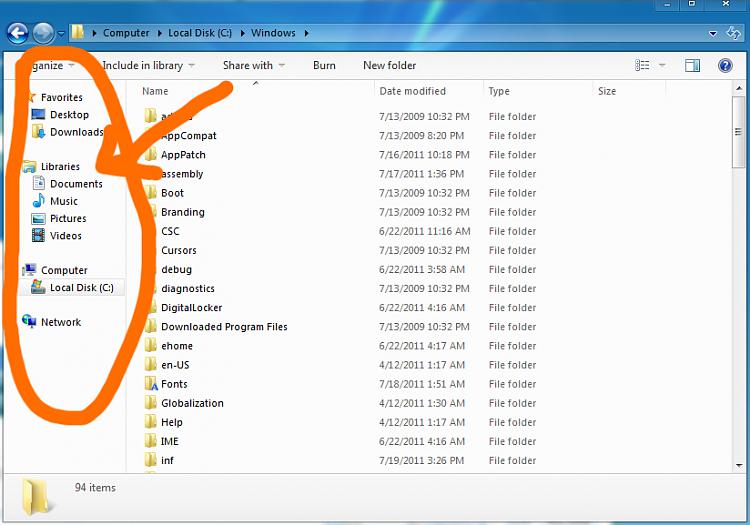Image resolution: width=750 pixels, height=525 pixels.
Task: Click the Videos filmstrip icon
Action: 38,235
